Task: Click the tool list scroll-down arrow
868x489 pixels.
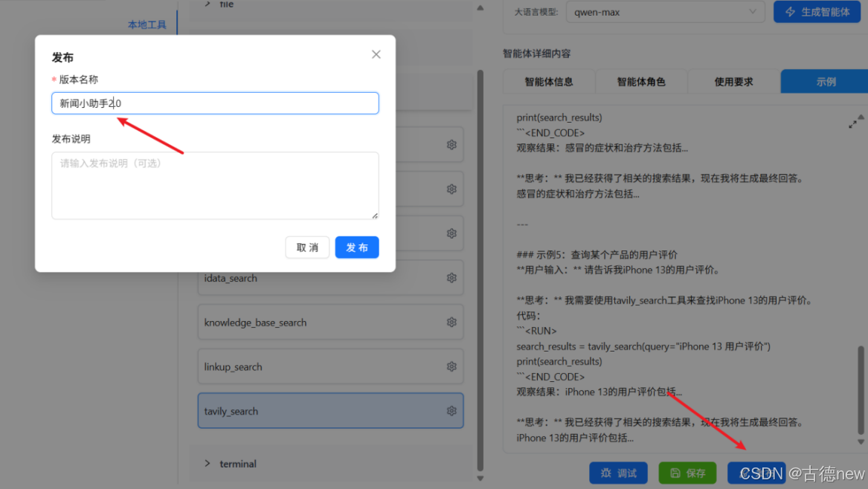Action: coord(480,479)
